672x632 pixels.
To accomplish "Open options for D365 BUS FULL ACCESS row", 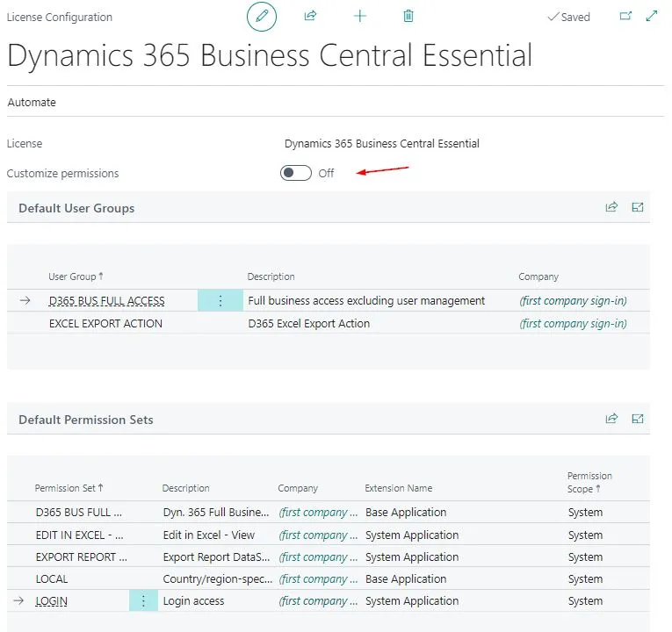I will pos(220,300).
